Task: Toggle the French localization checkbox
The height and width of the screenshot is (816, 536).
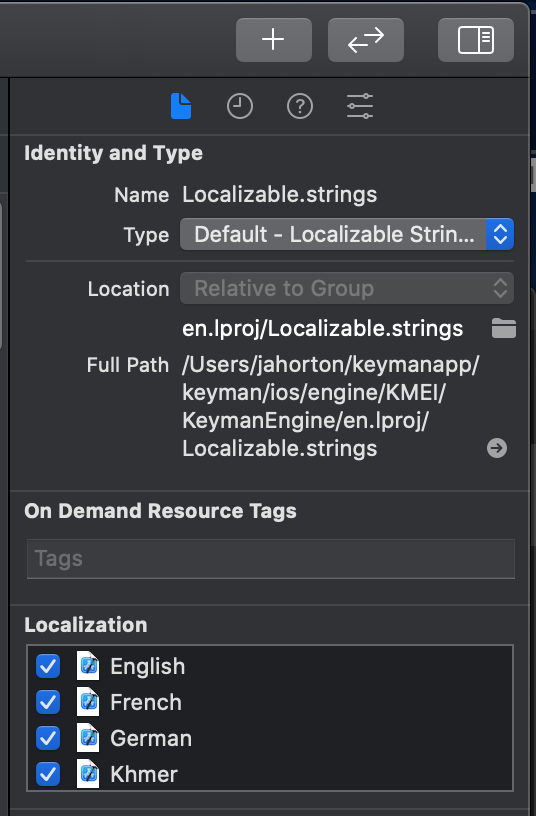Action: [48, 702]
